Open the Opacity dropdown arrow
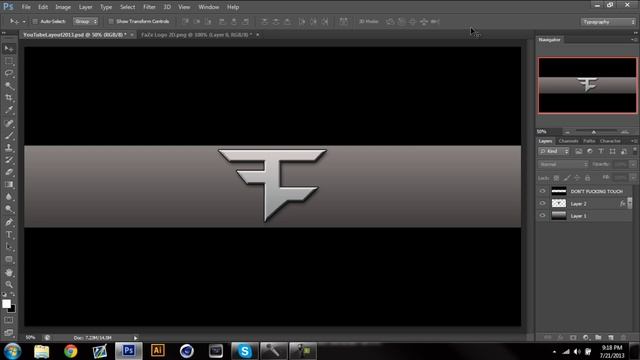 633,164
